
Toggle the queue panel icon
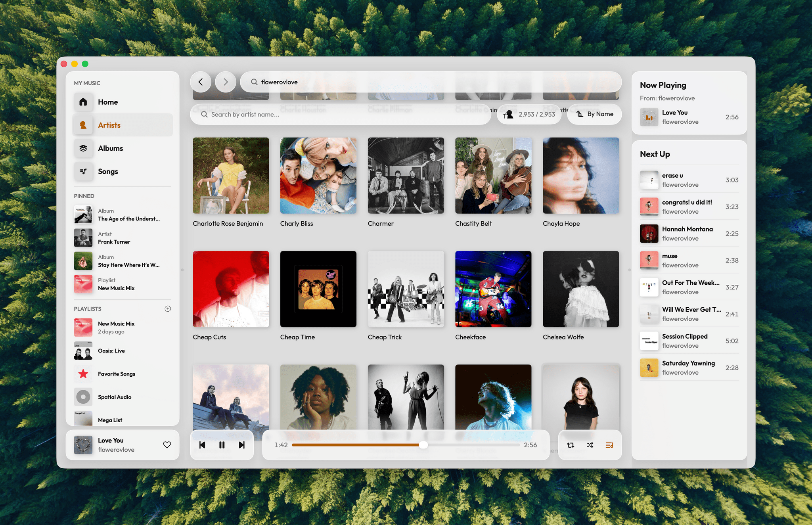pos(609,445)
